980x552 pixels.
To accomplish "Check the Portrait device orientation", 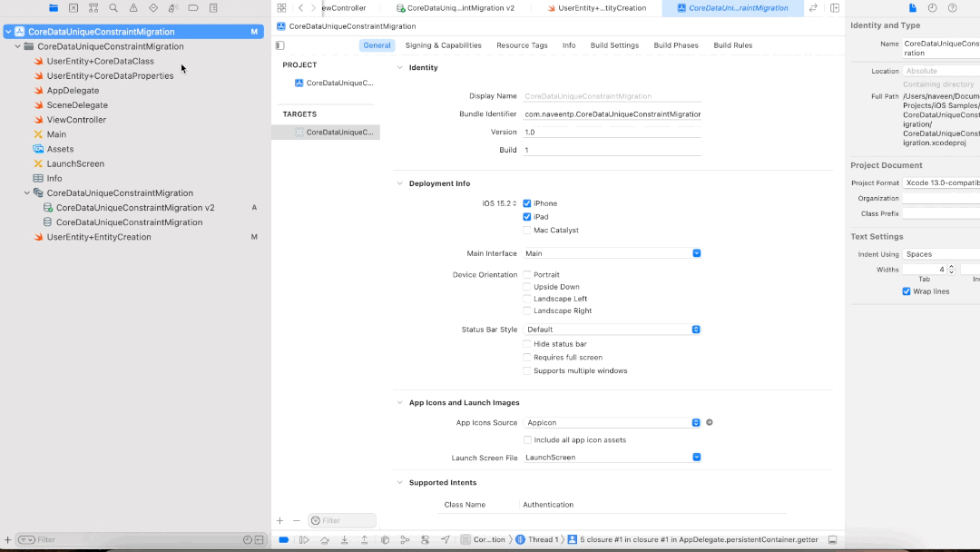I will 527,274.
